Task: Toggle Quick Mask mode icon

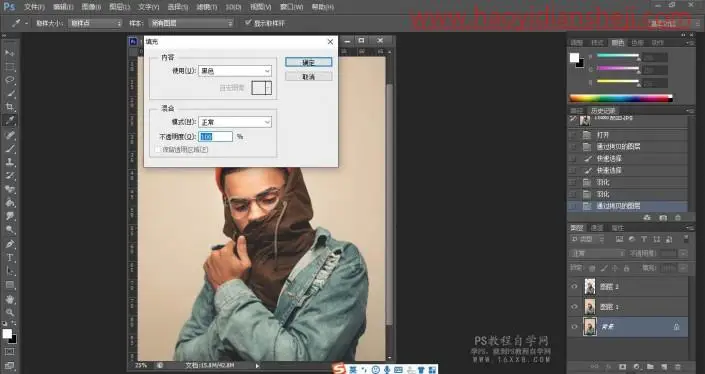Action: coord(9,352)
